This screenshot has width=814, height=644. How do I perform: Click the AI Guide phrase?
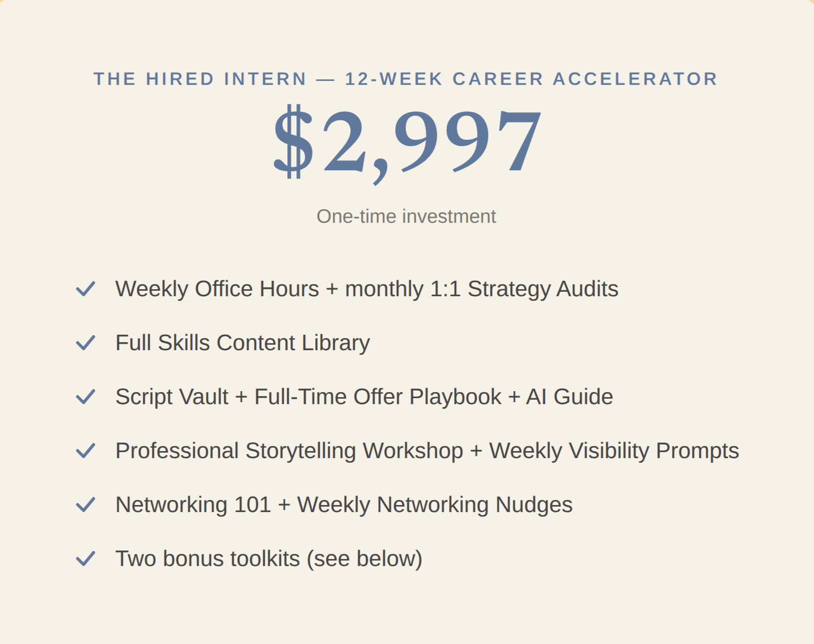tap(570, 397)
